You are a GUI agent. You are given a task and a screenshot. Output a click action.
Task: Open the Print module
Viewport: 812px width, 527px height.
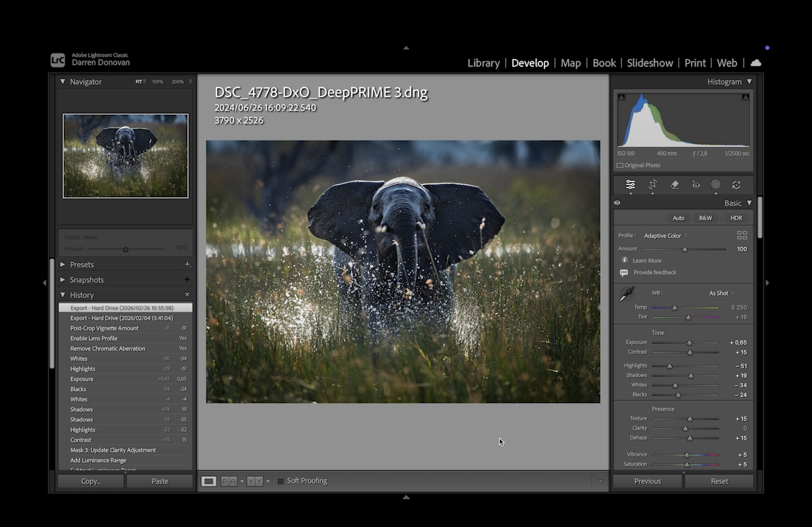coord(695,63)
